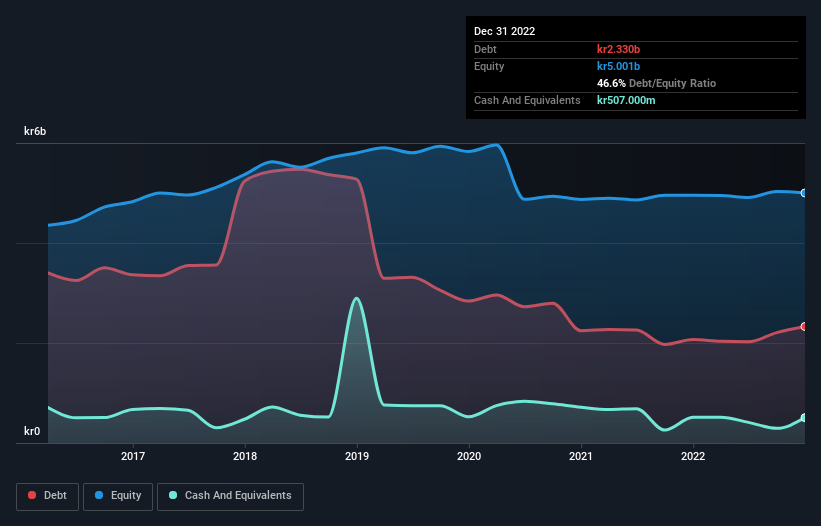Click the Equity row label in tooltip

(489, 66)
